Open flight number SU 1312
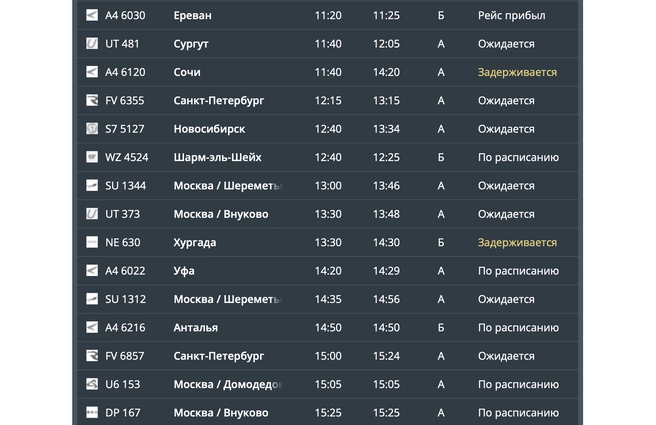 click(x=125, y=299)
